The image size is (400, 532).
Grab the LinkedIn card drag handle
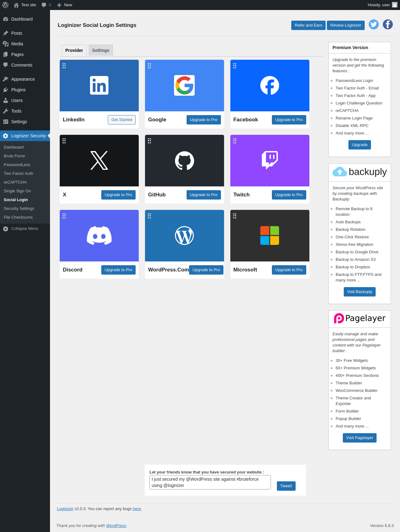(x=64, y=66)
